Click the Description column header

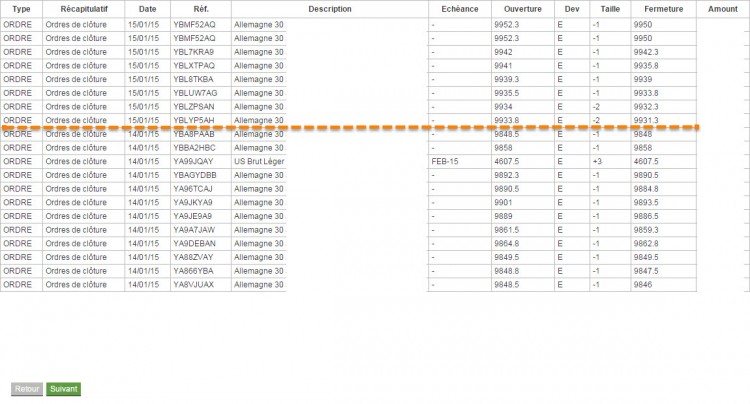(330, 9)
